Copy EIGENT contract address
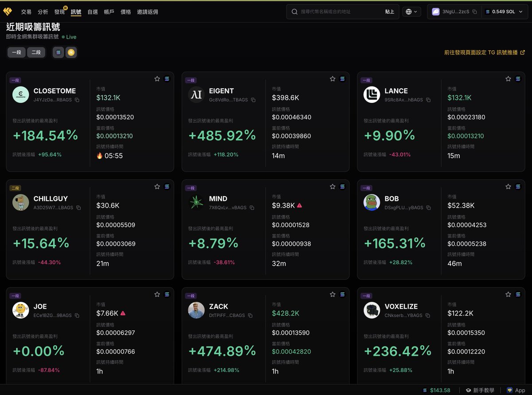 [253, 100]
